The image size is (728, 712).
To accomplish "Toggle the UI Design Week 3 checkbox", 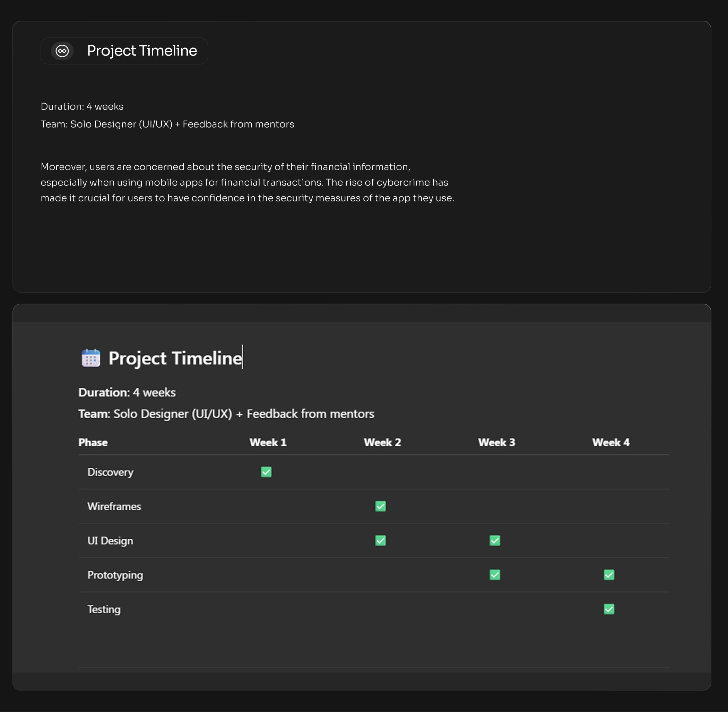I will (x=495, y=541).
